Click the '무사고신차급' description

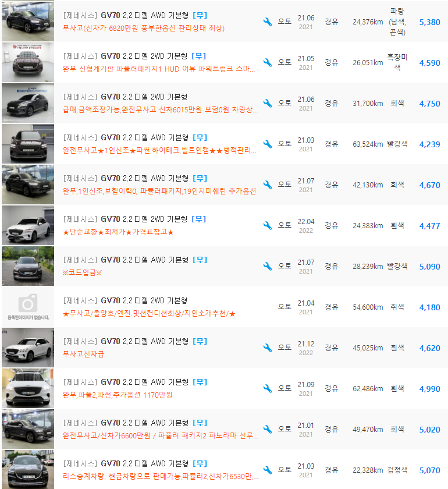point(83,355)
